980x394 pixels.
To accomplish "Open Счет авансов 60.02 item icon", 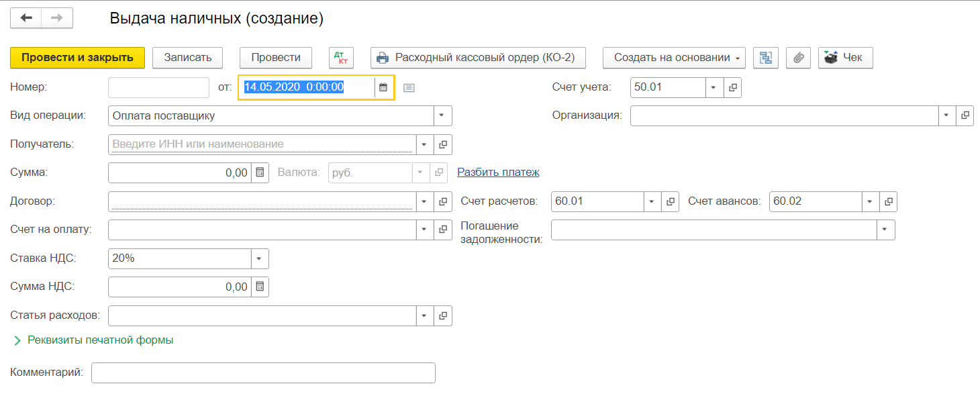I will pos(888,201).
